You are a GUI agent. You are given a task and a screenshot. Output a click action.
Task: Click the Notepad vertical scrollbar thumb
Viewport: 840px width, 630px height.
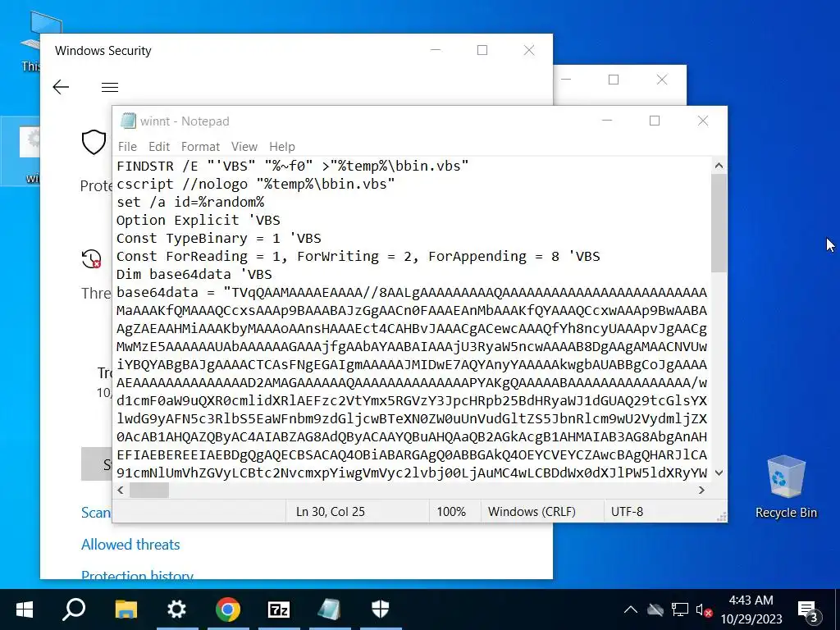click(719, 222)
